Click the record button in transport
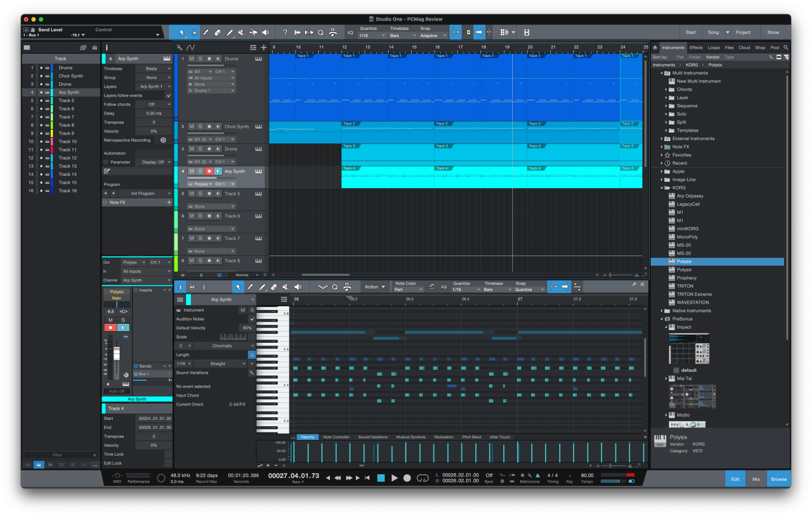812x516 pixels. click(407, 478)
